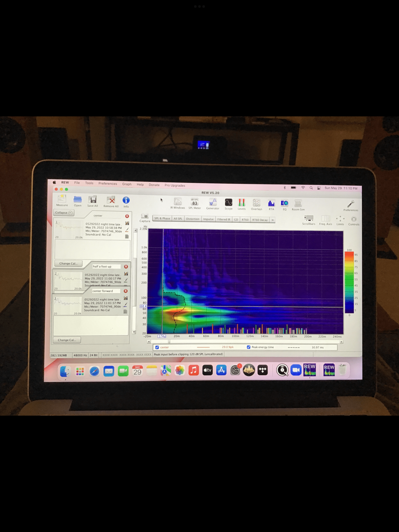The height and width of the screenshot is (532, 399).
Task: Remove the 'half a foot up' measurement
Action: [126, 267]
